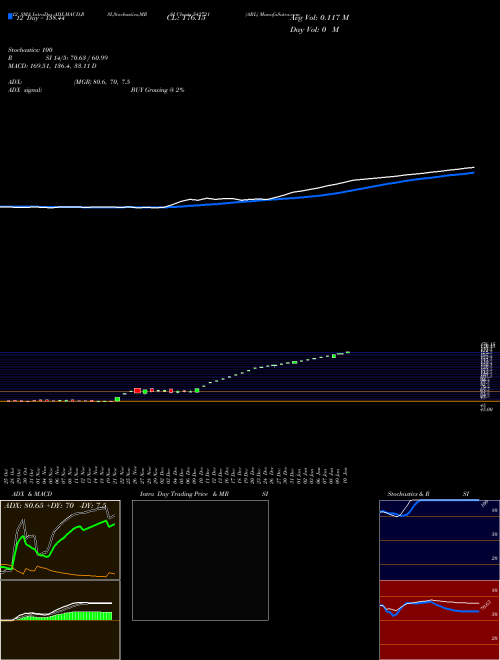
Task: Select the Stochastics: 100 value
Action: pyautogui.click(x=30, y=50)
